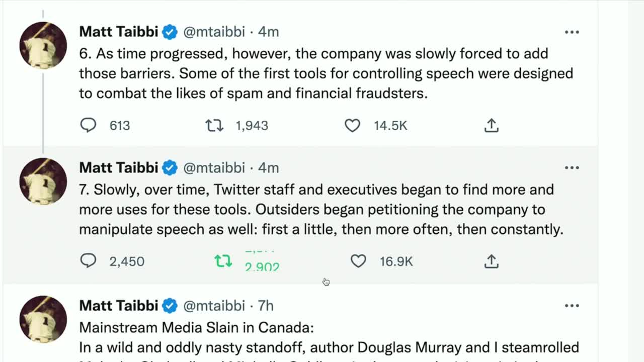Like the tweet with 14.5K likes
This screenshot has width=644, height=362.
(352, 125)
